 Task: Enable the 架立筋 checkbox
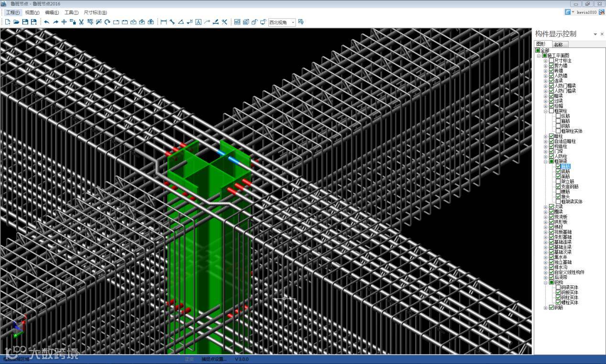click(558, 182)
